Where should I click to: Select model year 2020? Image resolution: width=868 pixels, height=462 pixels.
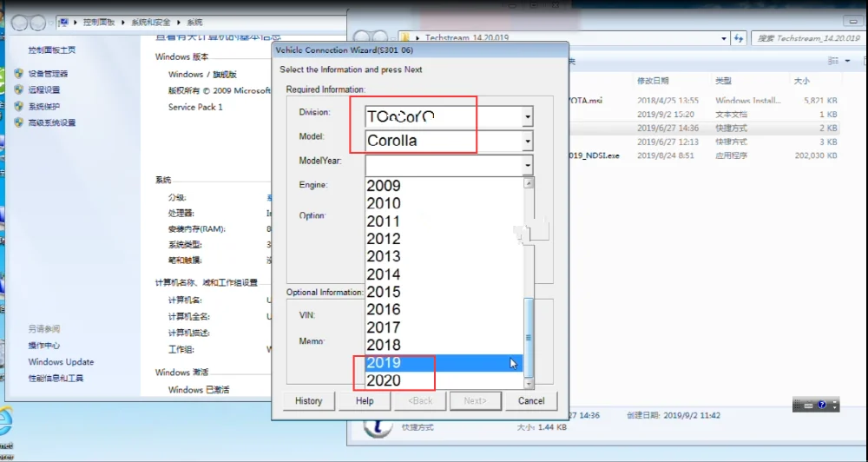point(444,380)
